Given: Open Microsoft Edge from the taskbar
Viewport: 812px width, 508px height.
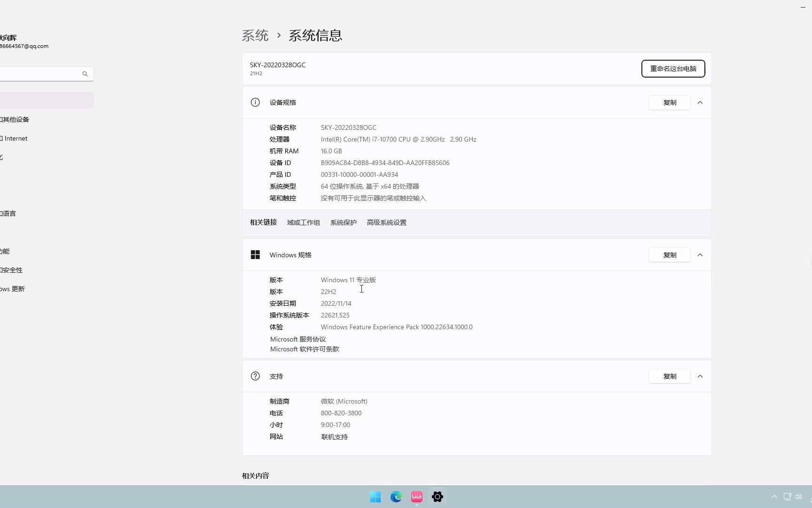Looking at the screenshot, I should click(x=396, y=497).
